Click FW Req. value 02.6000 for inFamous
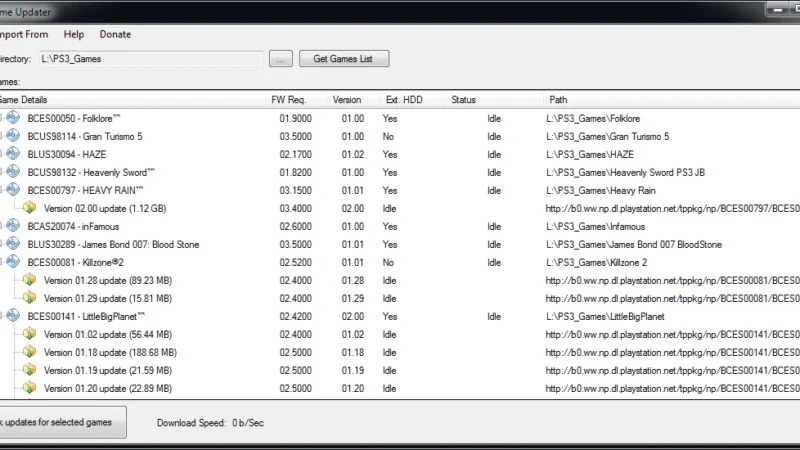This screenshot has width=800, height=450. click(295, 227)
